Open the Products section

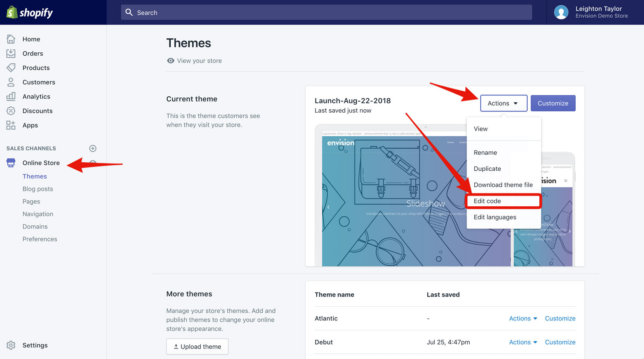tap(36, 68)
